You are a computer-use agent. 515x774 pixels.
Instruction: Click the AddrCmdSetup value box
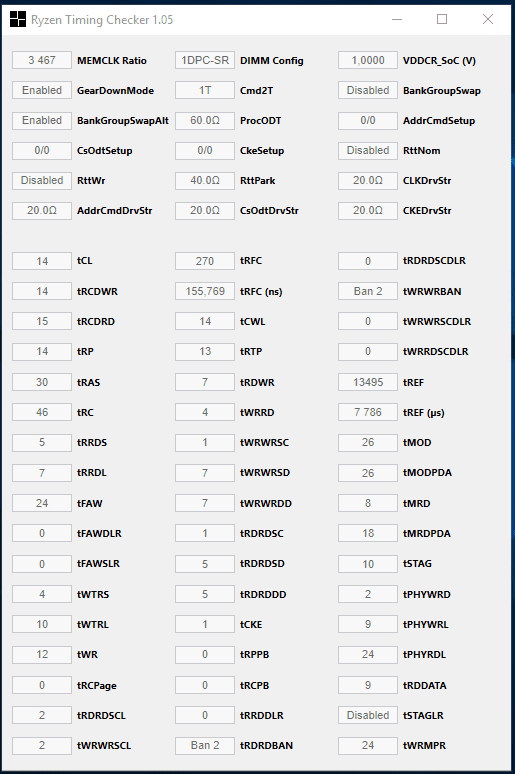[x=368, y=120]
